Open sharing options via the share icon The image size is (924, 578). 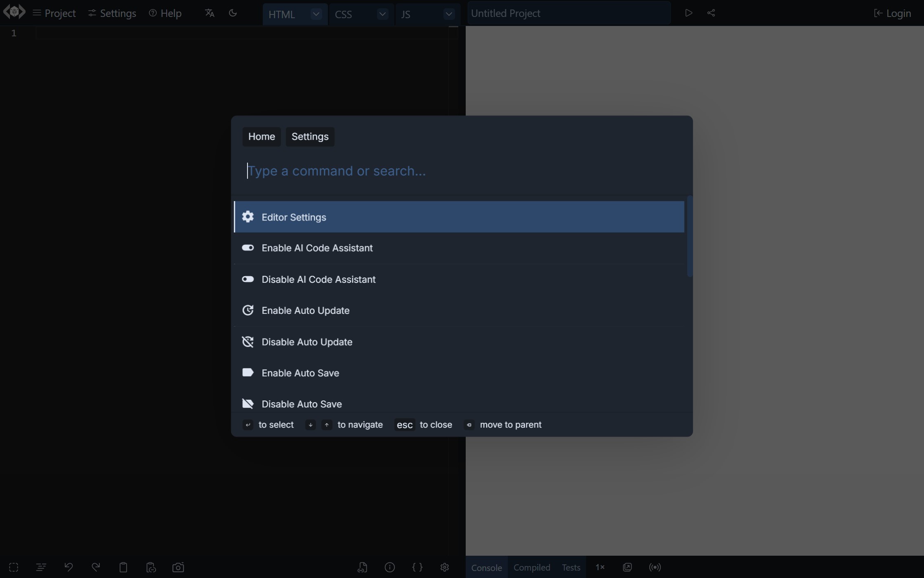[x=711, y=13]
